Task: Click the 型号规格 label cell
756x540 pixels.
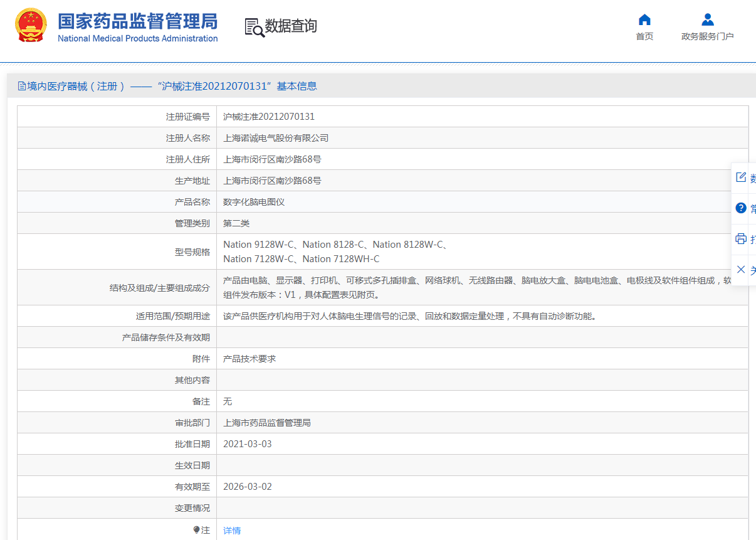Action: (117, 252)
